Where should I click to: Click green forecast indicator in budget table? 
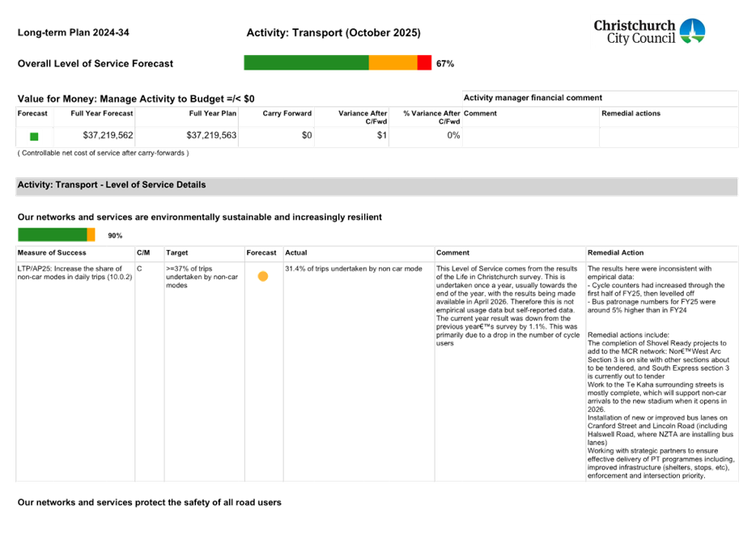(34, 137)
